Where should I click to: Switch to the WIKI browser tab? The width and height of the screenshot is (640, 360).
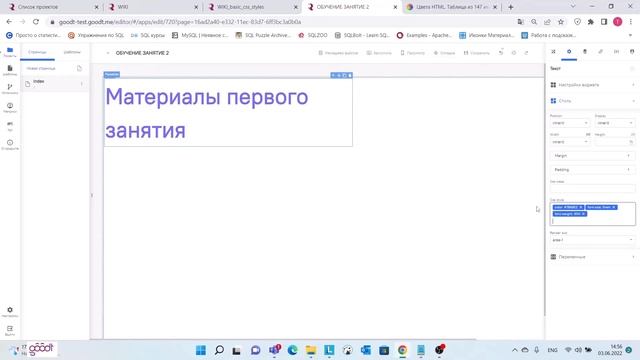[152, 7]
